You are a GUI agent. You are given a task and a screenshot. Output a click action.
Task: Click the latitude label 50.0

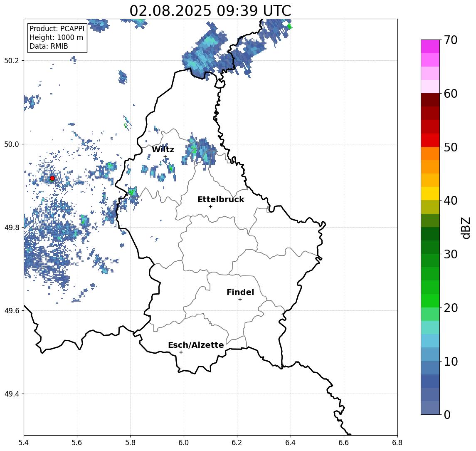(12, 144)
